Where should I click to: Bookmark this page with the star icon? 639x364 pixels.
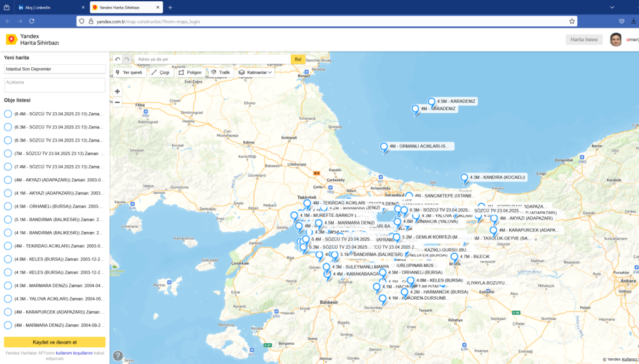click(572, 21)
